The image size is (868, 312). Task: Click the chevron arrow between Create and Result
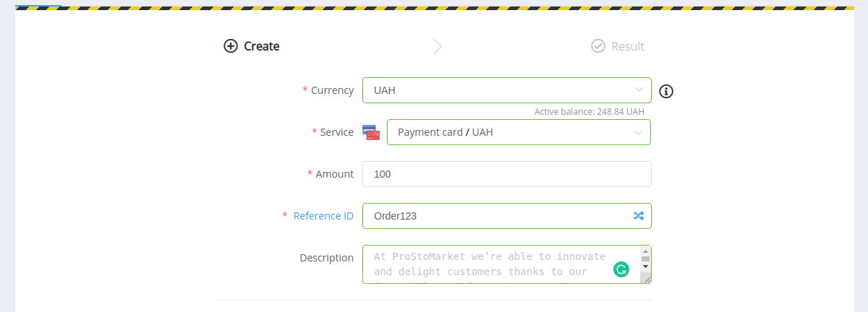coord(438,46)
